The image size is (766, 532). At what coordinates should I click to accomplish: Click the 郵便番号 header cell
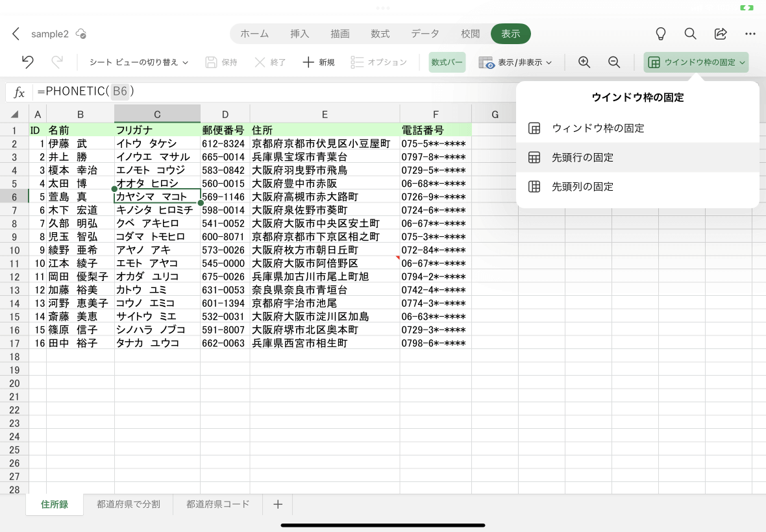pos(225,130)
